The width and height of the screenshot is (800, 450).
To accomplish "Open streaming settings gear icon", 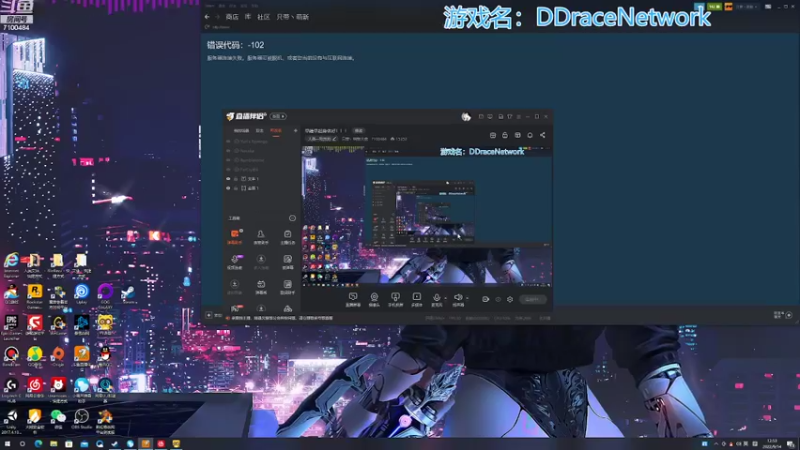I will [x=510, y=299].
